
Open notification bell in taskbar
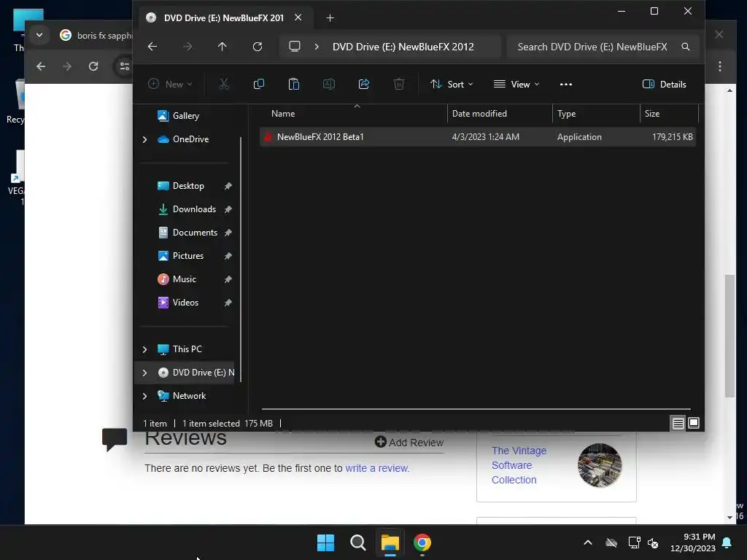pyautogui.click(x=727, y=542)
